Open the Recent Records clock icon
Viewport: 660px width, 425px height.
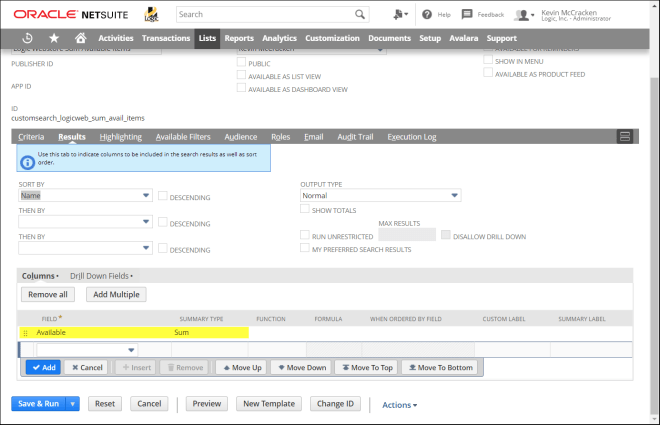(27, 38)
